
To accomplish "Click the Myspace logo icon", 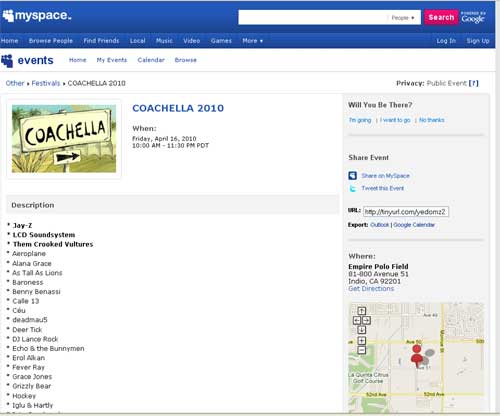I will 8,16.
